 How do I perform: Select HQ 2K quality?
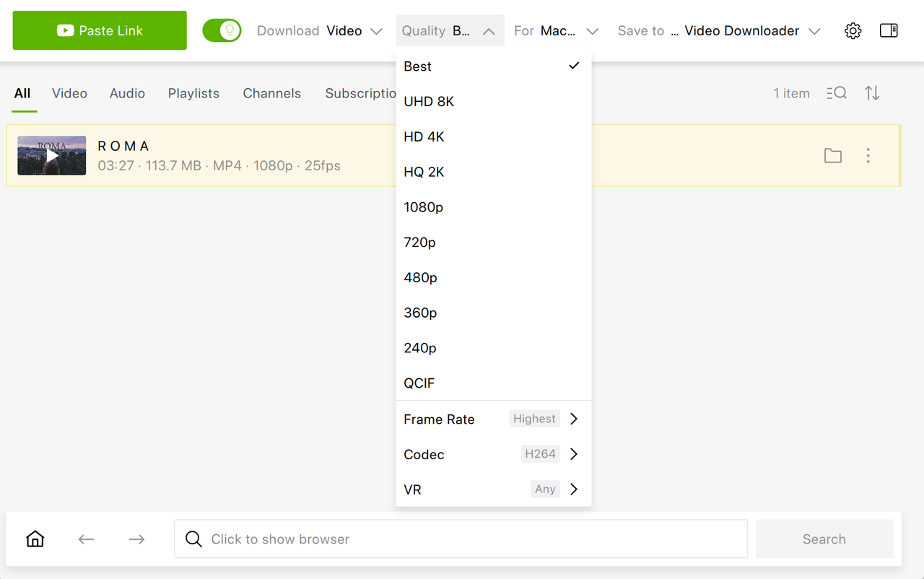(x=494, y=173)
